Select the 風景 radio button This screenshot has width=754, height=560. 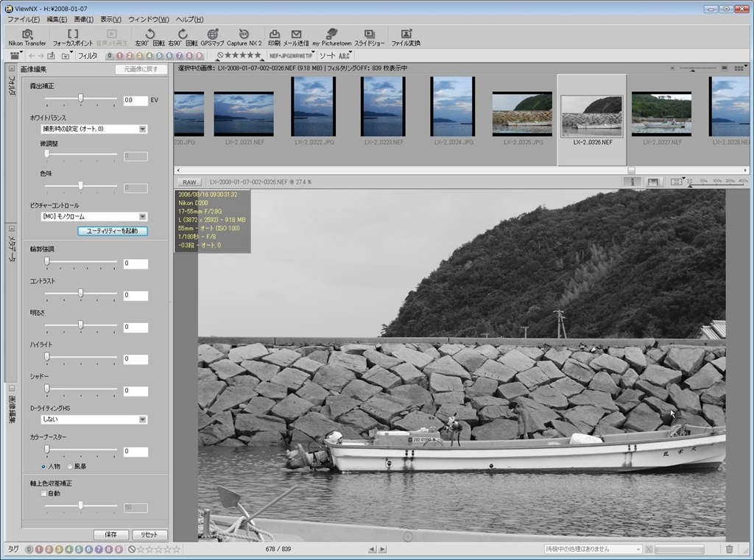pos(71,467)
